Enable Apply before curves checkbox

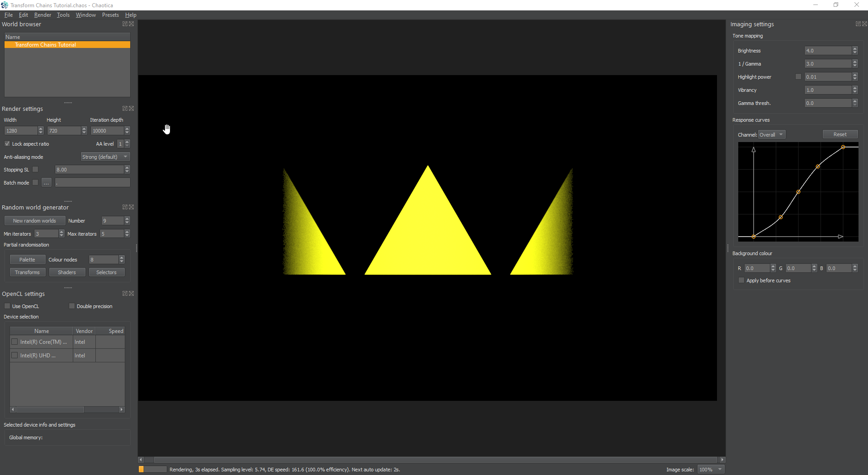tap(741, 280)
